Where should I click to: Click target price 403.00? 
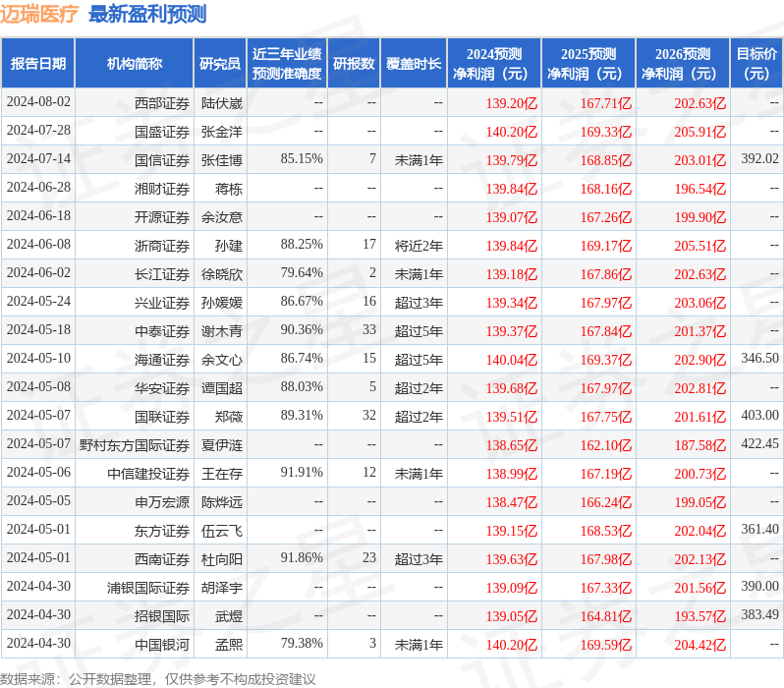[759, 416]
